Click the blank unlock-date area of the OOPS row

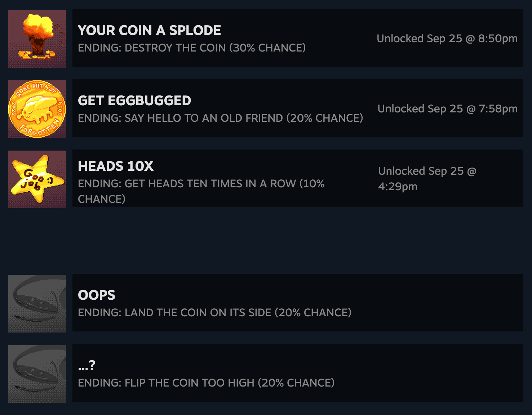(x=447, y=303)
